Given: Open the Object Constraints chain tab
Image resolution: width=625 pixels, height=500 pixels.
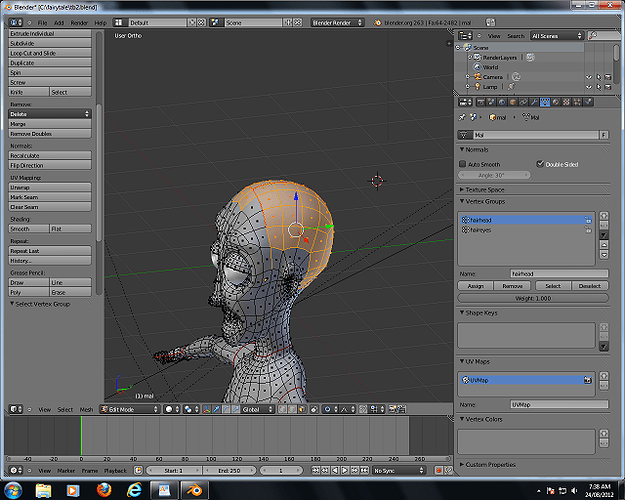Looking at the screenshot, I should pyautogui.click(x=523, y=102).
